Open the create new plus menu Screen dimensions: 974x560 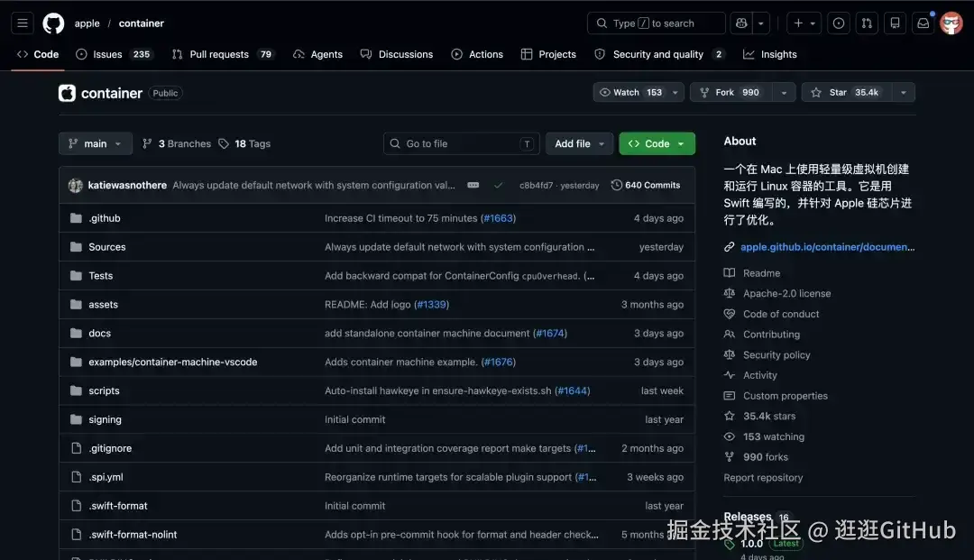click(804, 23)
